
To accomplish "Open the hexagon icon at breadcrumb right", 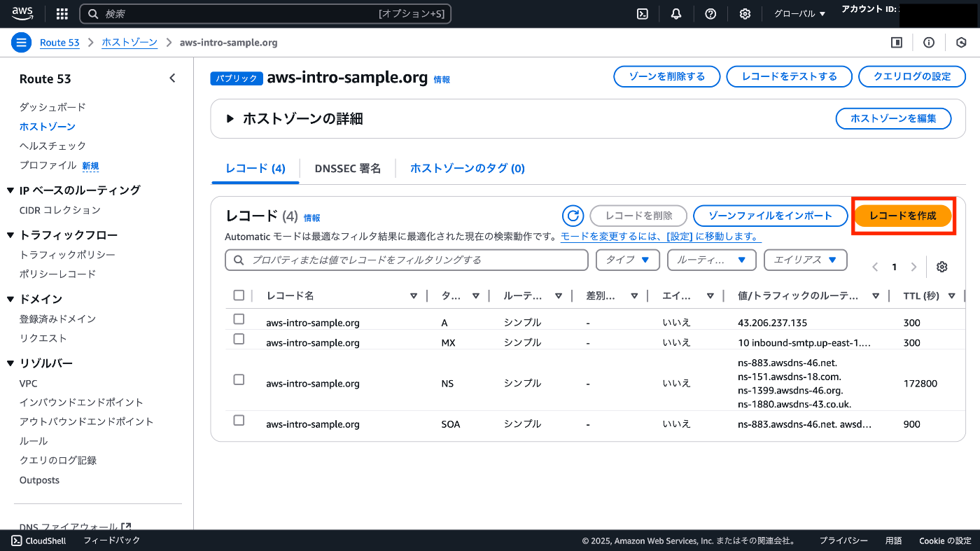I will [961, 43].
